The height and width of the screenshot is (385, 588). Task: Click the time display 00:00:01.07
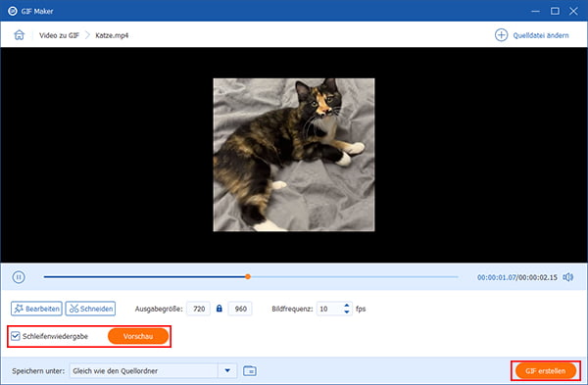tap(497, 277)
